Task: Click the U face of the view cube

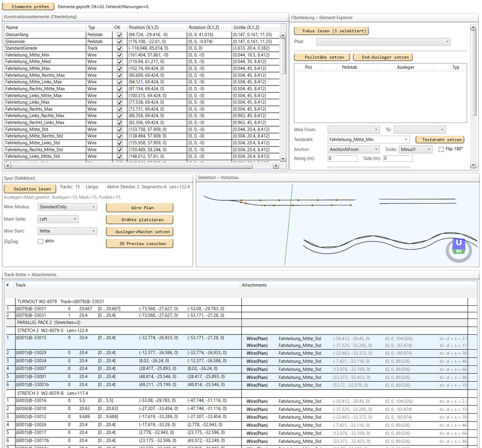Action: (458, 243)
